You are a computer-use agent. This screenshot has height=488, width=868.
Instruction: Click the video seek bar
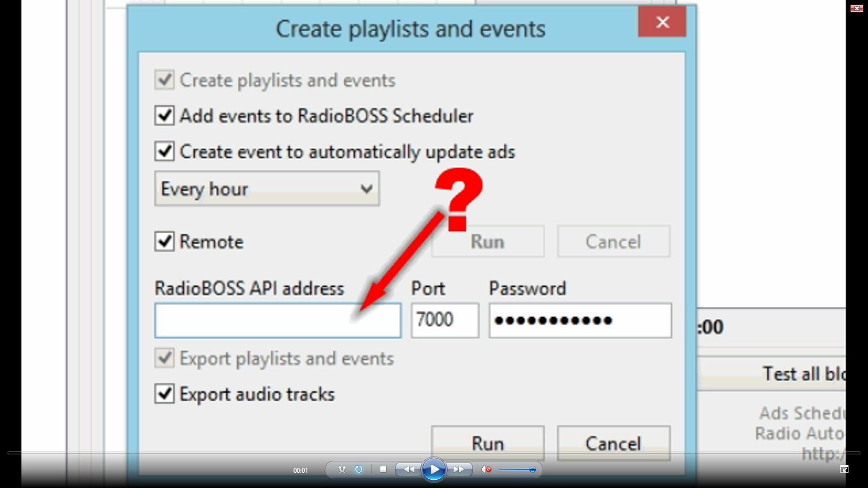[434, 452]
